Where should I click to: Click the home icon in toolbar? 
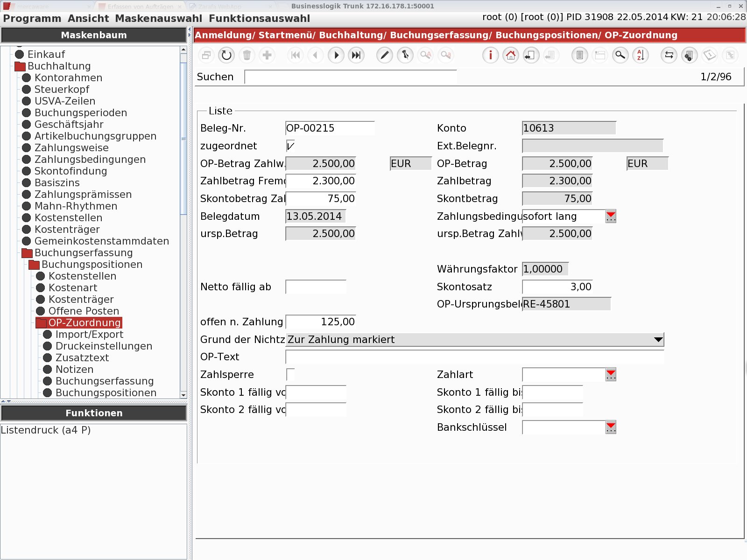511,55
